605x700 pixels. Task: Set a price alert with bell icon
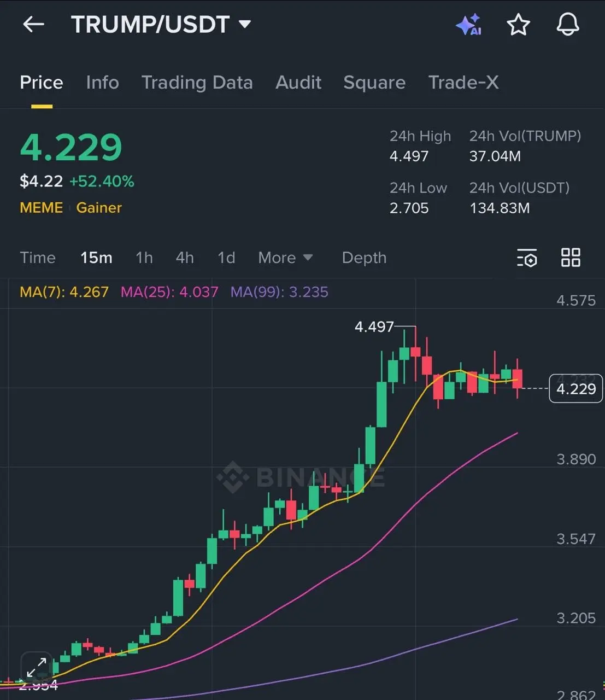pyautogui.click(x=568, y=25)
